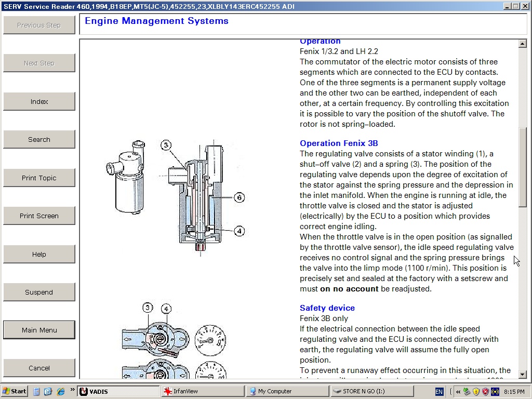Click the idle valve exterior illustration
Screen dimensions: 532x399
click(126, 177)
